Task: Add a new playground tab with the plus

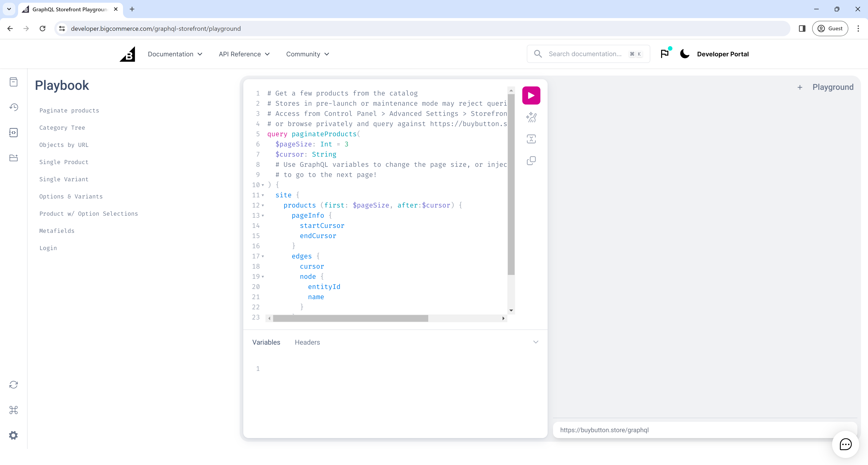Action: pos(800,87)
